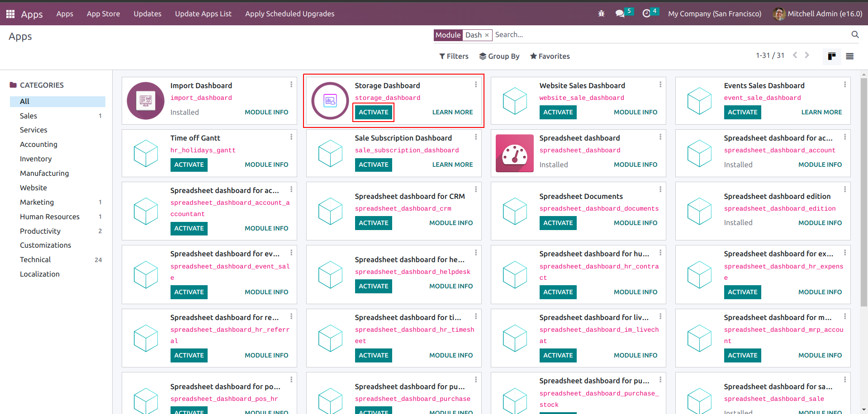Open the activities clock icon
Image resolution: width=868 pixels, height=414 pixels.
[646, 14]
